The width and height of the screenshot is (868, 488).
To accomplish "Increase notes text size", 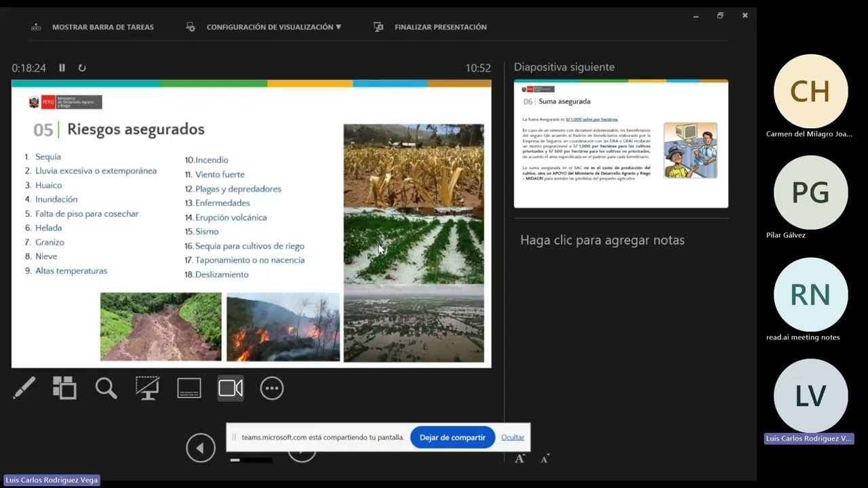I will (519, 458).
